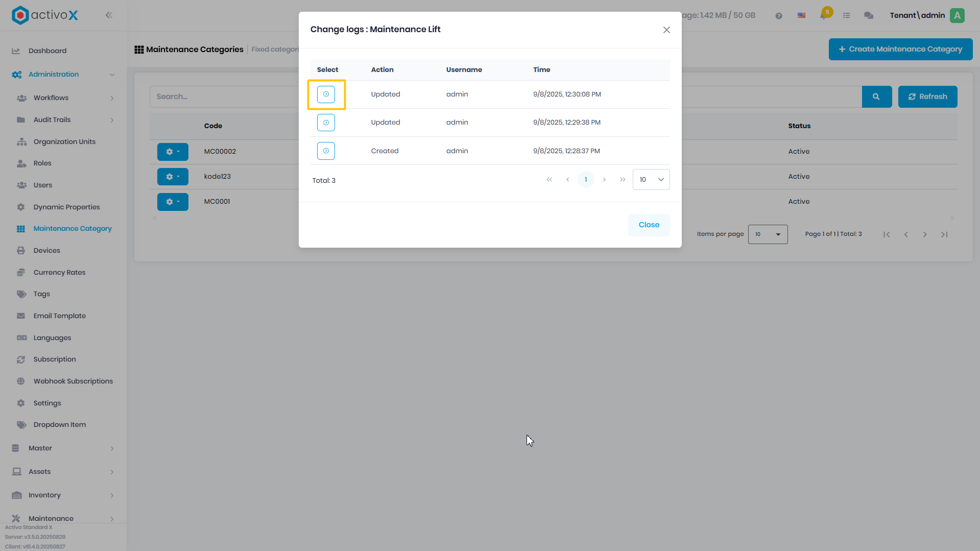980x551 pixels.
Task: Open Currency Rates
Action: coord(59,273)
